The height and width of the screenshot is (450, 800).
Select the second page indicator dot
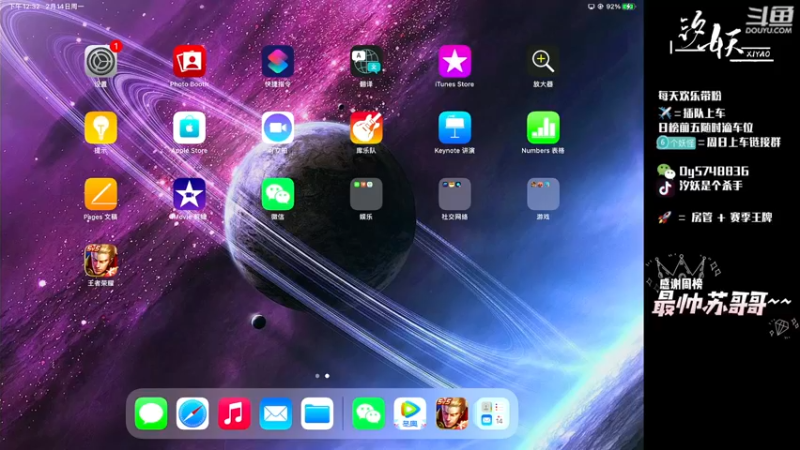[327, 376]
